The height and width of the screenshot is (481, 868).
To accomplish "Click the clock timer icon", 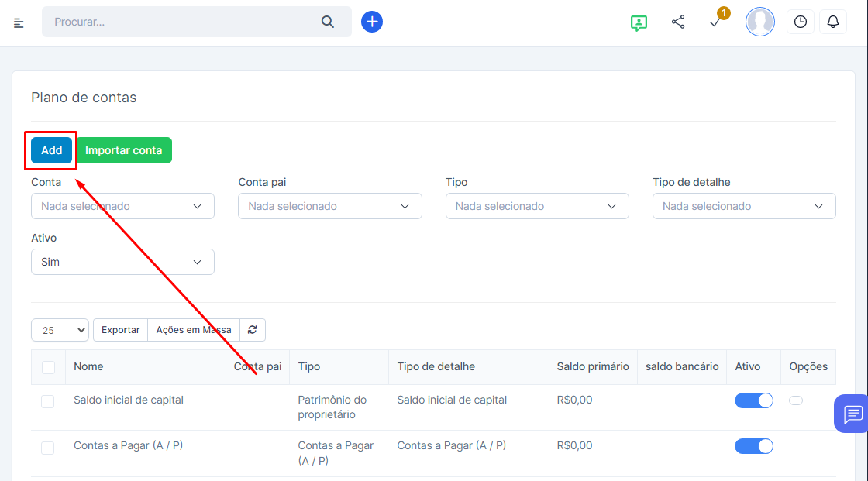I will click(x=801, y=22).
